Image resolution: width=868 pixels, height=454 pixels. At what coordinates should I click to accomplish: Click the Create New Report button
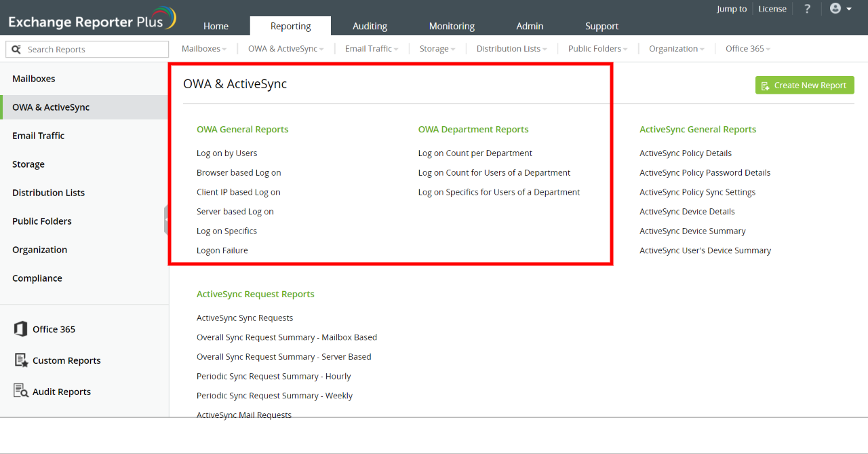pyautogui.click(x=805, y=86)
